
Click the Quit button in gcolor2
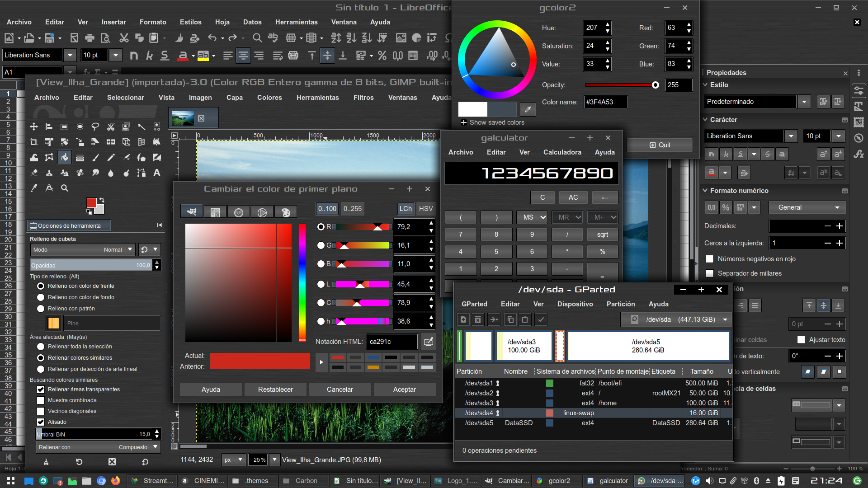click(x=660, y=145)
